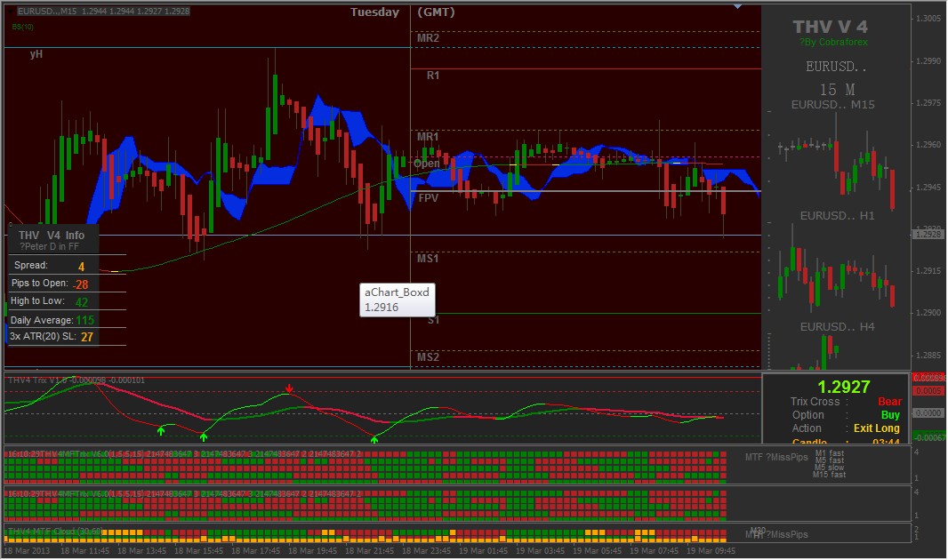Screen dimensions: 948x560
Task: Click the 0.0000 Trix zero level marker
Action: [x=928, y=413]
